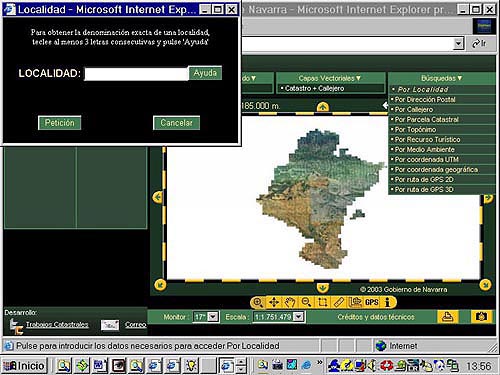Screen dimensions: 500x375
Task: Select the ruler measure tool
Action: [x=339, y=302]
